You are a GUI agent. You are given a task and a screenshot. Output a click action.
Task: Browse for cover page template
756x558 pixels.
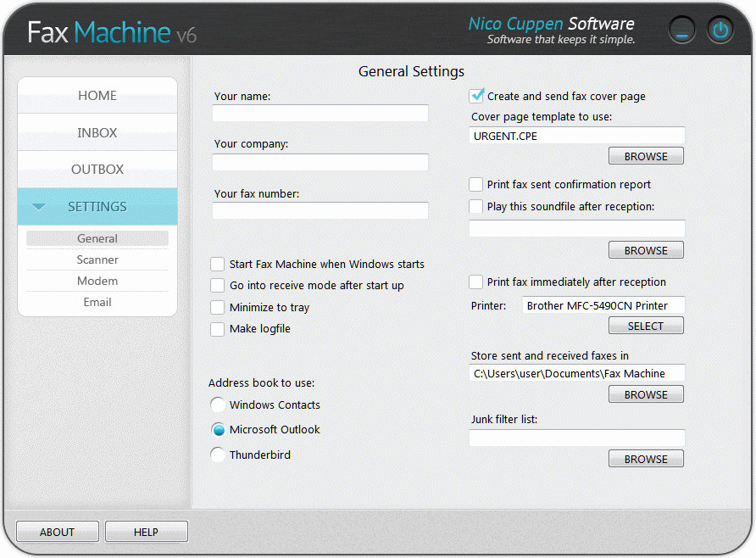tap(646, 157)
